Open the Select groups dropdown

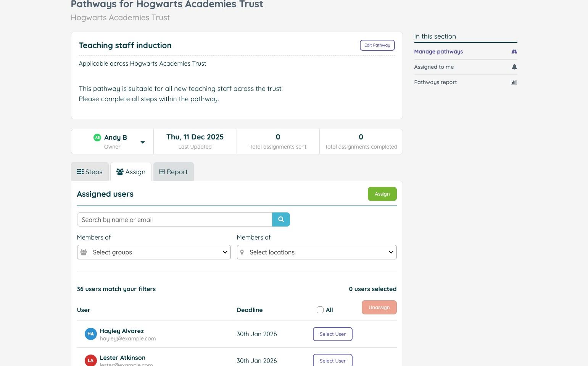[154, 252]
